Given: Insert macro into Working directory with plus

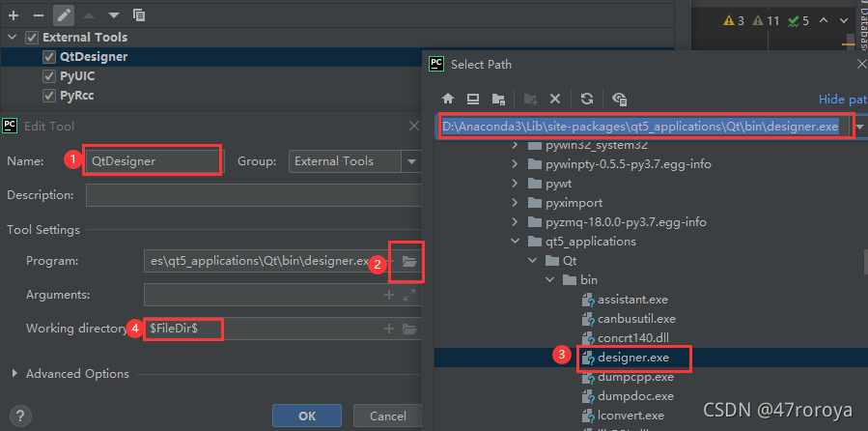Looking at the screenshot, I should click(x=389, y=329).
